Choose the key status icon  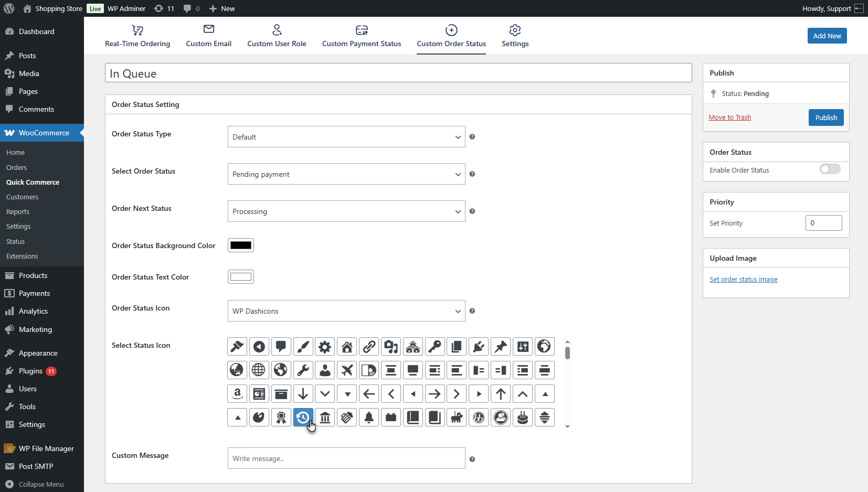click(435, 347)
